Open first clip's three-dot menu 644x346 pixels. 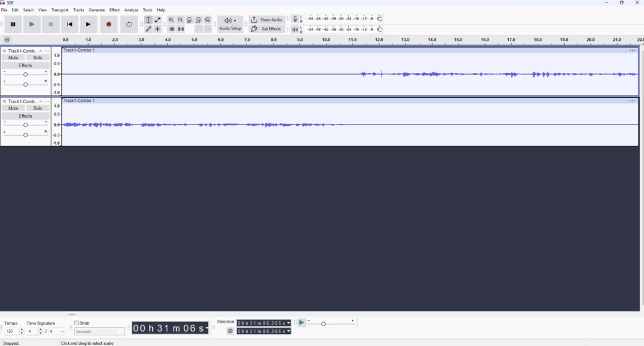(x=632, y=50)
